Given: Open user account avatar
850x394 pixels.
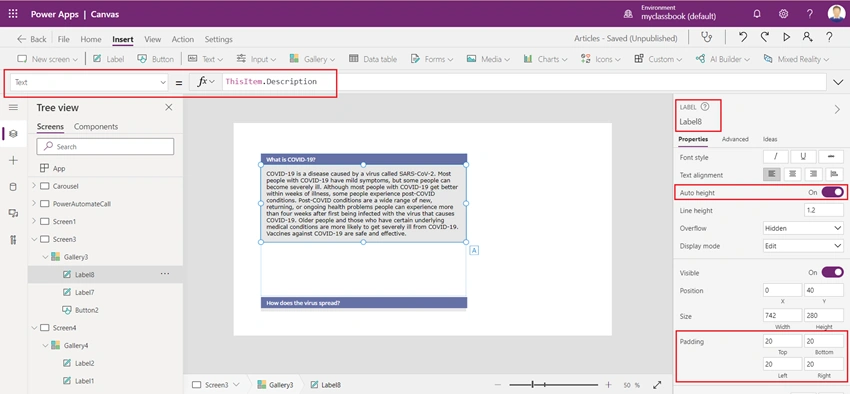Looking at the screenshot, I should [x=836, y=14].
